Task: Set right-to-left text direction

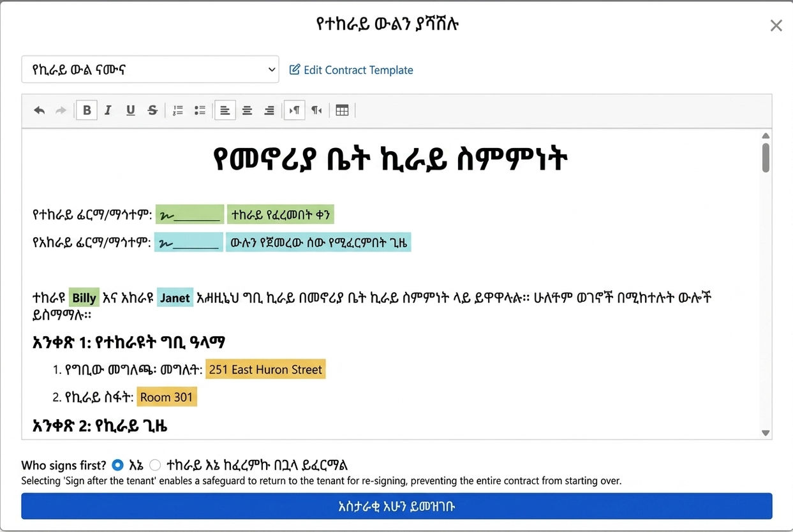Action: (316, 110)
